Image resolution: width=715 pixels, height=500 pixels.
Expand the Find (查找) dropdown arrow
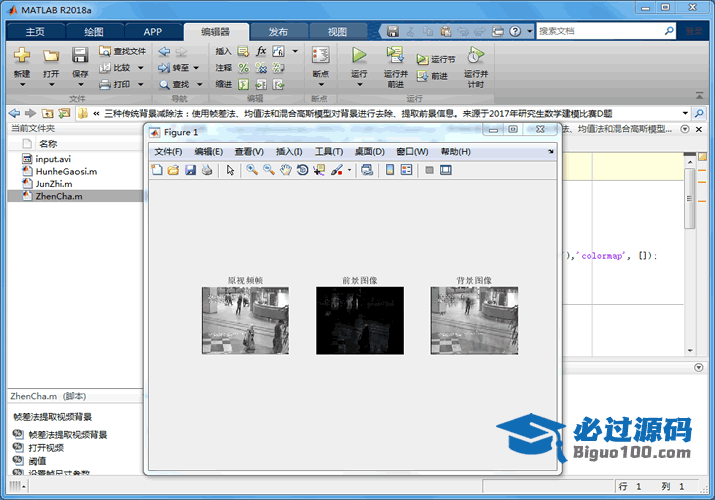click(200, 85)
